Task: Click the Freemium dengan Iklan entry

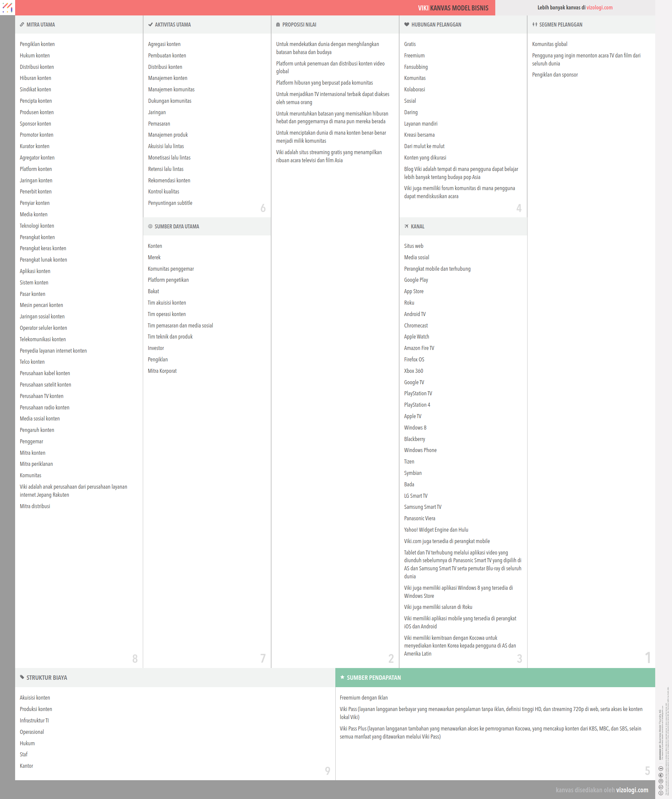Action: (x=364, y=698)
